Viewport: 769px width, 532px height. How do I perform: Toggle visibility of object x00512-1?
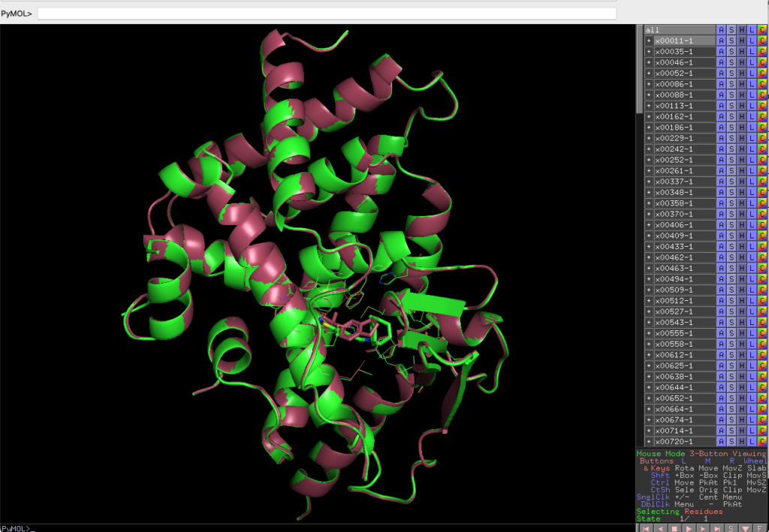pos(685,301)
